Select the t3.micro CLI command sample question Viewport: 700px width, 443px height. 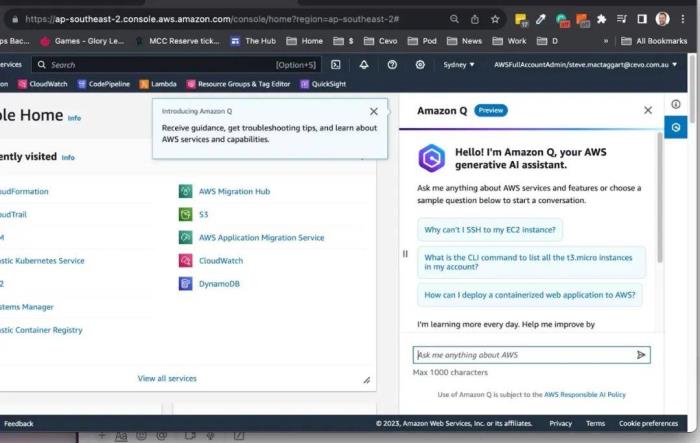(x=531, y=262)
